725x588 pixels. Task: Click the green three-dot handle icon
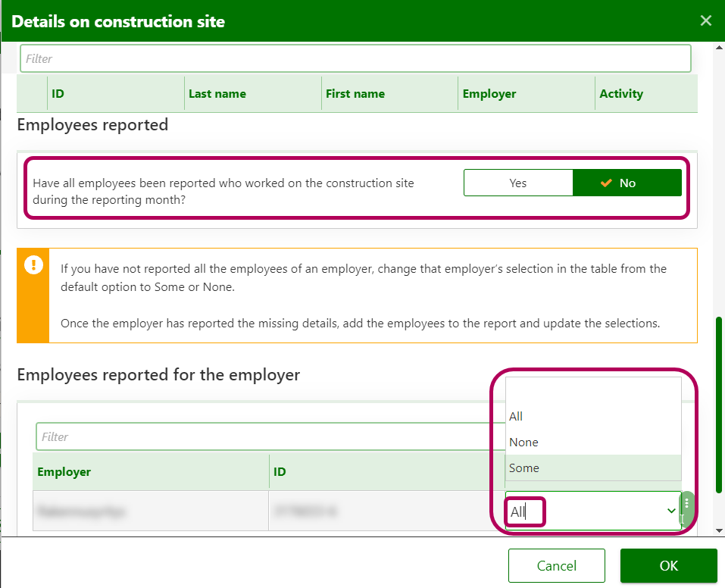(686, 504)
